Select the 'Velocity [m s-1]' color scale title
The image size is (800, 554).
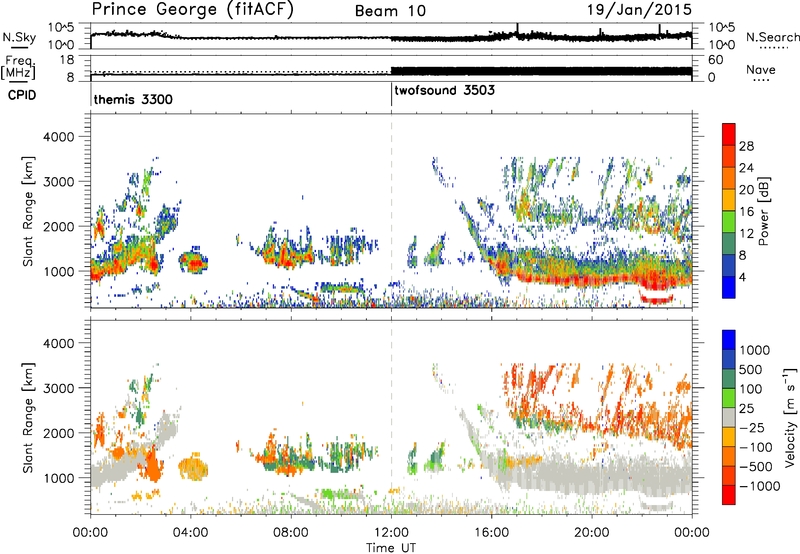[789, 417]
